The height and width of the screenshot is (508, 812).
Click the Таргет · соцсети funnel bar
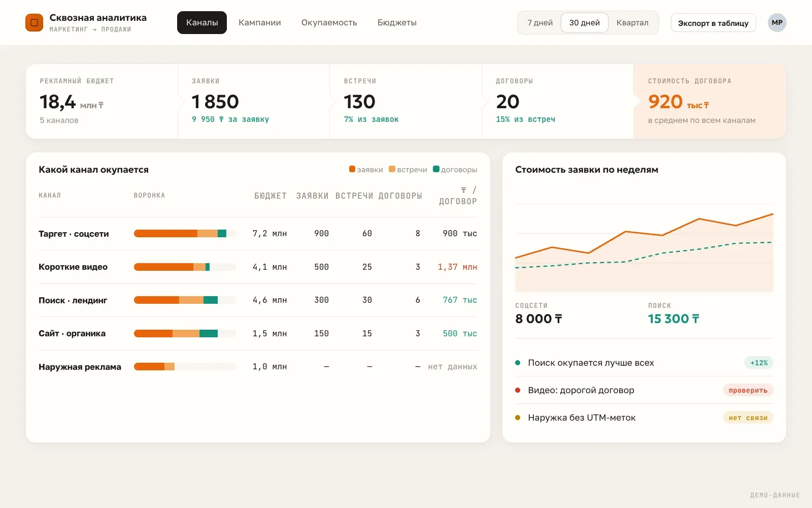point(185,234)
